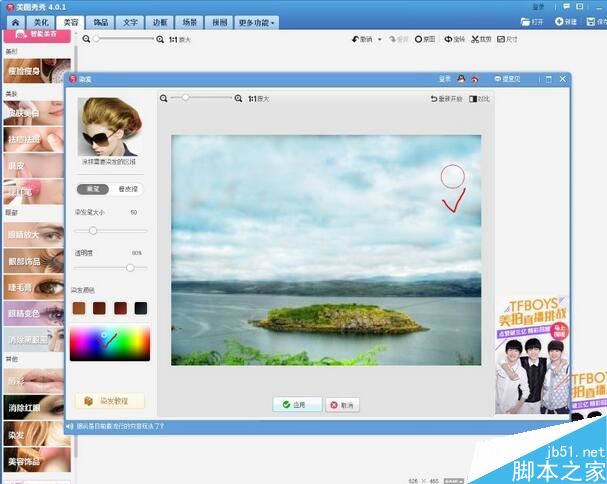
Task: Expand the 撤销 undo dropdown arrow
Action: pyautogui.click(x=379, y=39)
